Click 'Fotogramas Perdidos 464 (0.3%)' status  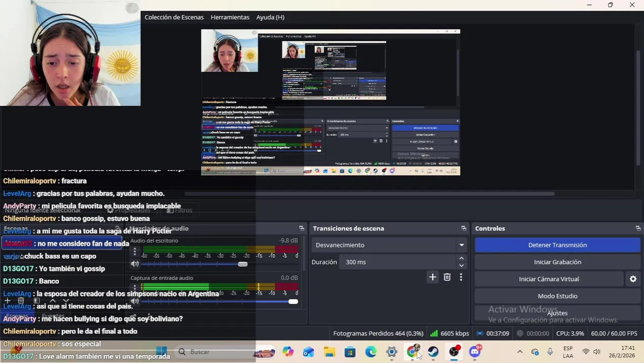click(378, 333)
